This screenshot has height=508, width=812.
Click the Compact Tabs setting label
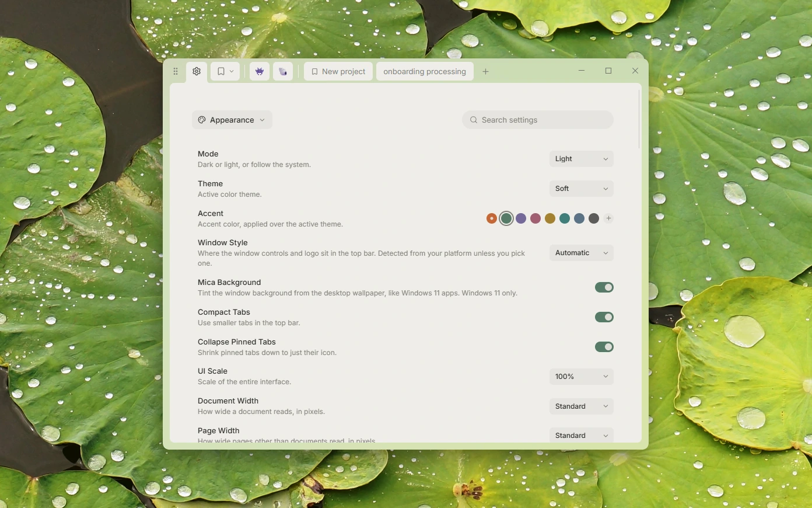click(x=224, y=312)
